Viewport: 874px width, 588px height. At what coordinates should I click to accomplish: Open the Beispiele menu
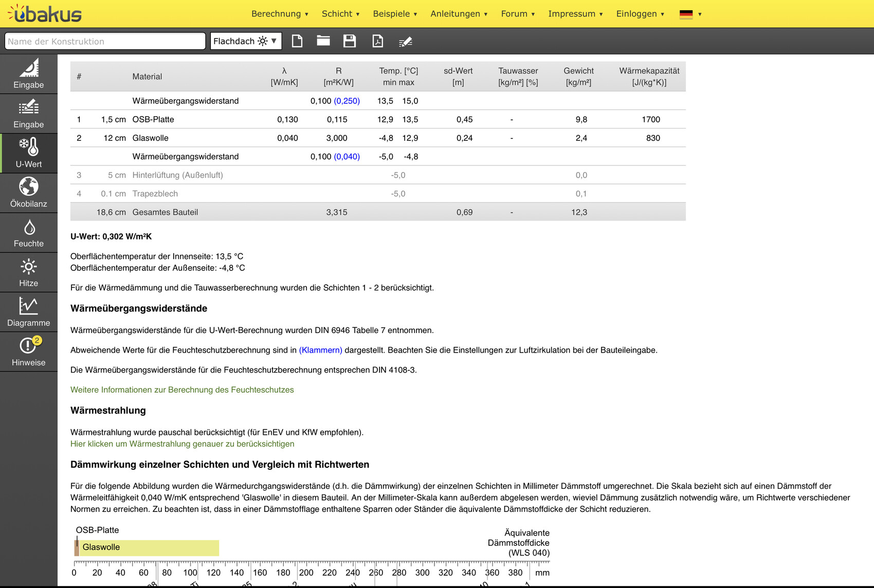395,14
